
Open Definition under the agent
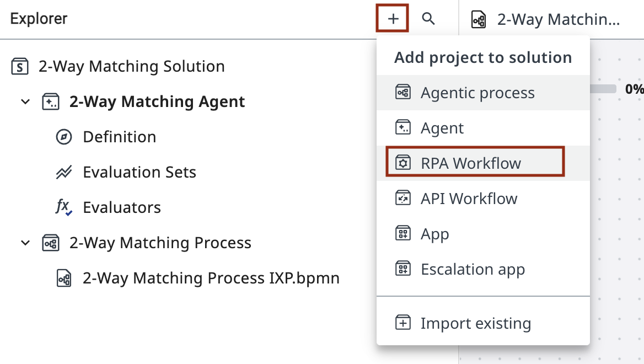pyautogui.click(x=120, y=137)
